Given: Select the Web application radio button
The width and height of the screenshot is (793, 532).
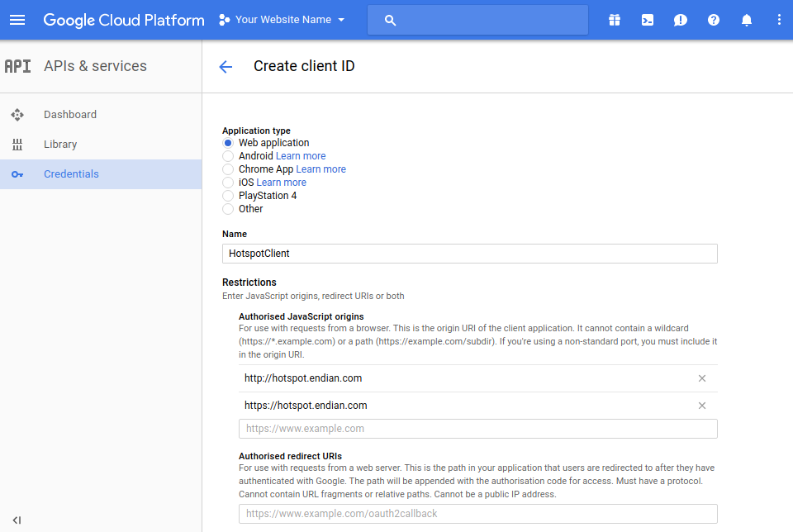Looking at the screenshot, I should [228, 143].
